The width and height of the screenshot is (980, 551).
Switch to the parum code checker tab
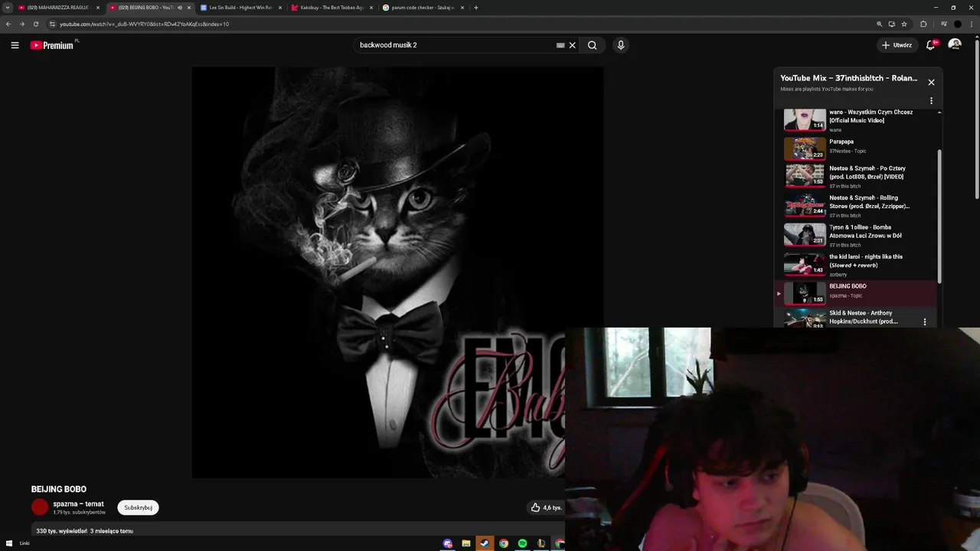[x=423, y=8]
